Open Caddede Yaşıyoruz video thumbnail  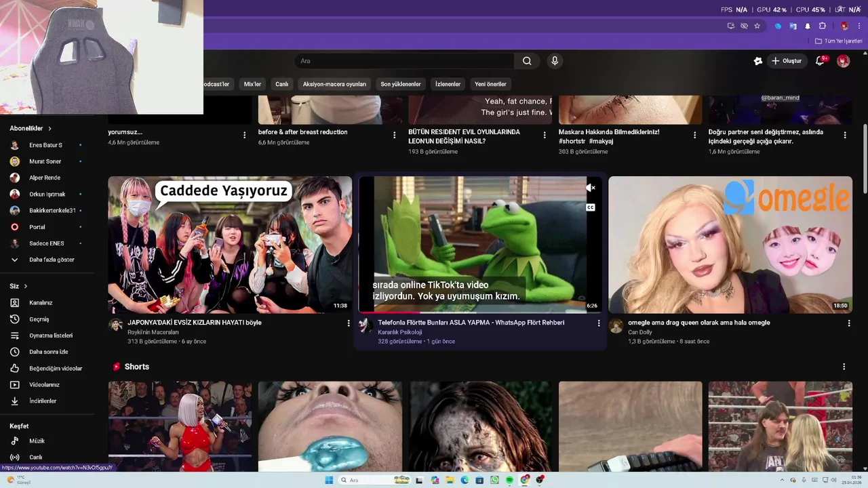pyautogui.click(x=230, y=245)
